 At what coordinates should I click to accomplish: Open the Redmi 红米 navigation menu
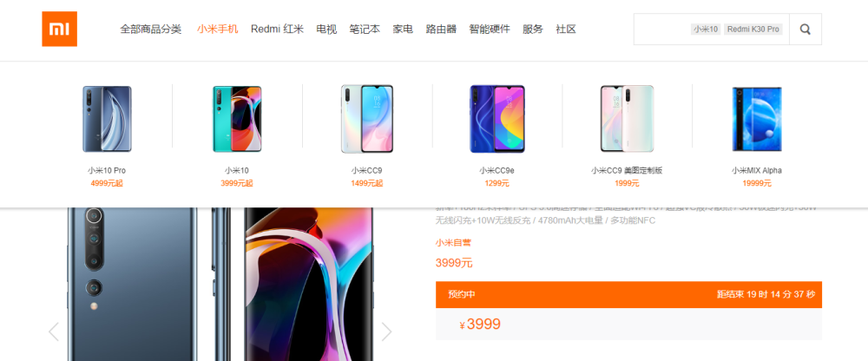[x=278, y=30]
